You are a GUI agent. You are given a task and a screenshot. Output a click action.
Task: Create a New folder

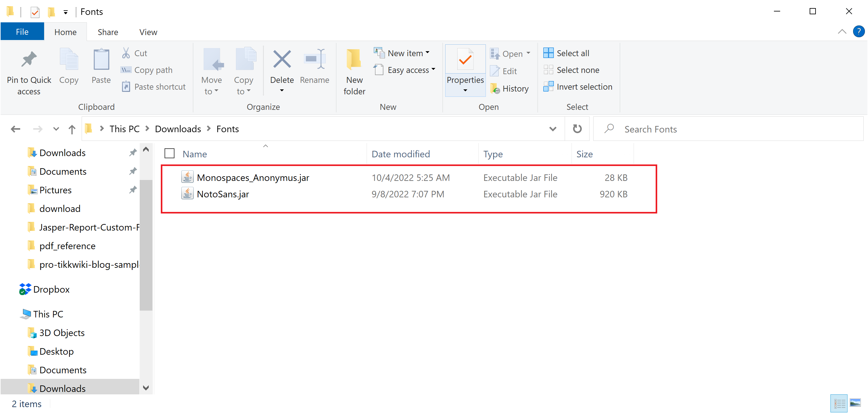pyautogui.click(x=354, y=71)
